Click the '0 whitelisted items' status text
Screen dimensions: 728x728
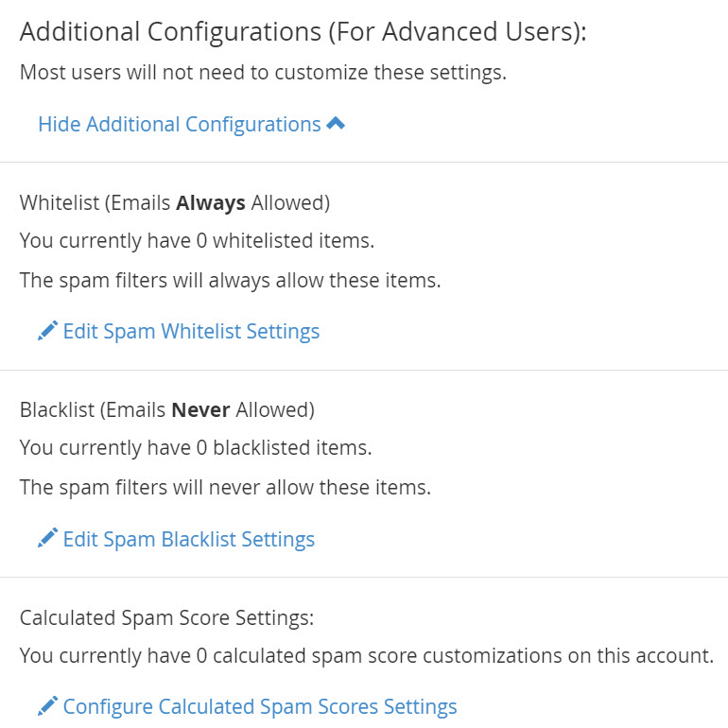[x=197, y=241]
